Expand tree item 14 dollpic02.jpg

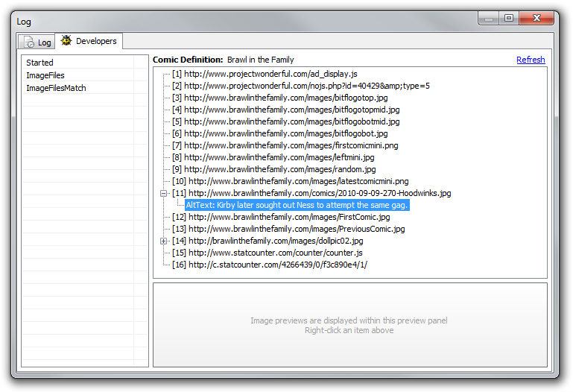tap(164, 241)
